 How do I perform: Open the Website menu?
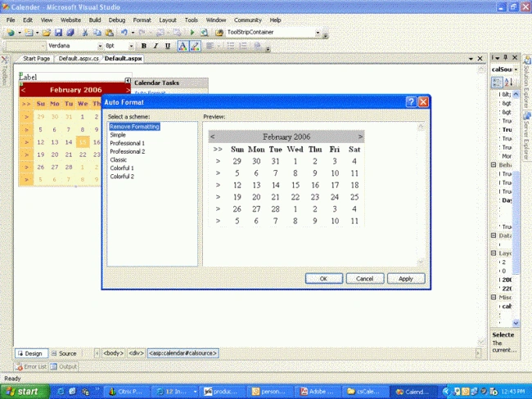70,20
